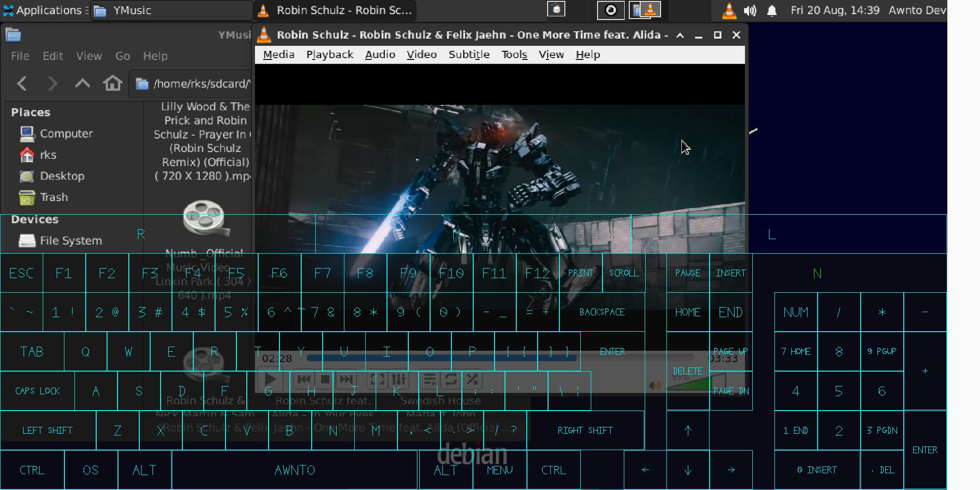980x490 pixels.
Task: Go to home folder in file manager
Action: pyautogui.click(x=113, y=83)
